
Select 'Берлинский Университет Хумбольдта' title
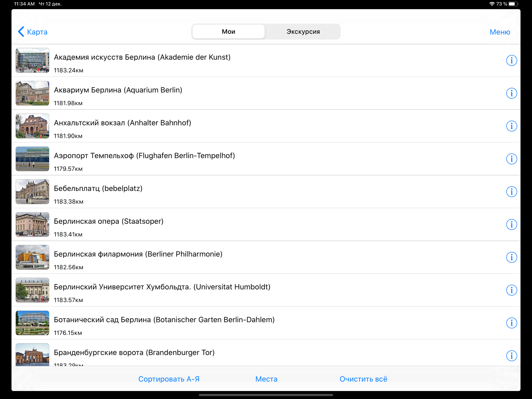coord(162,287)
